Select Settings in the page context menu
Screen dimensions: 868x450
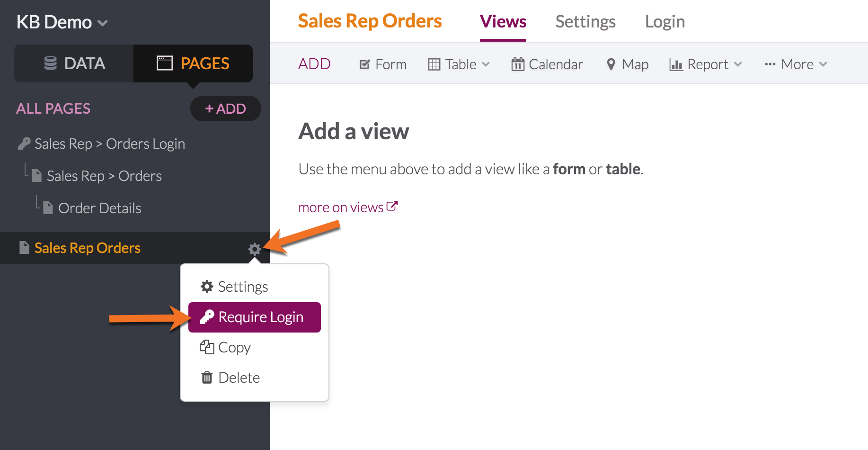234,287
